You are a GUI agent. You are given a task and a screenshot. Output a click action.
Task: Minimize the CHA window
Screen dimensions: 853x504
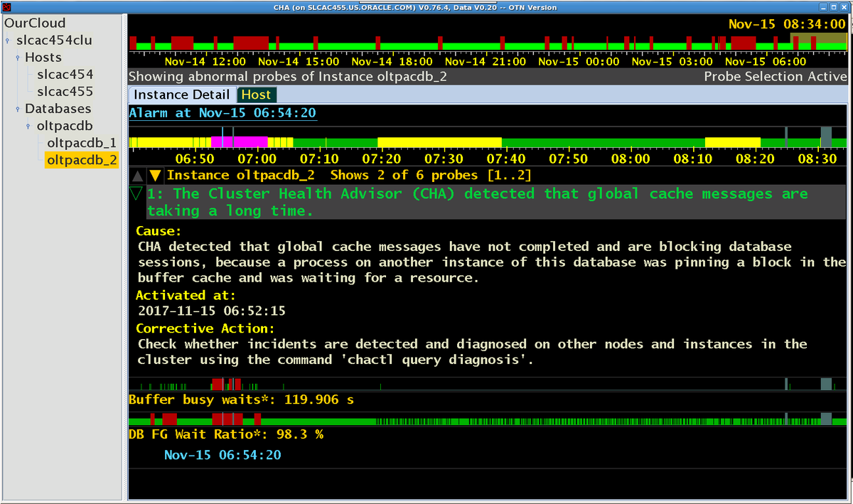[x=823, y=7]
